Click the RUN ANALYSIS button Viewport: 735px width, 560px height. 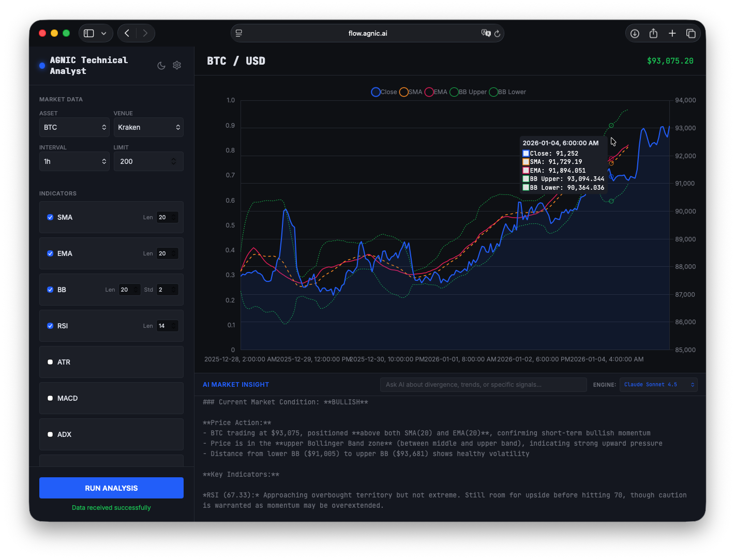(111, 488)
